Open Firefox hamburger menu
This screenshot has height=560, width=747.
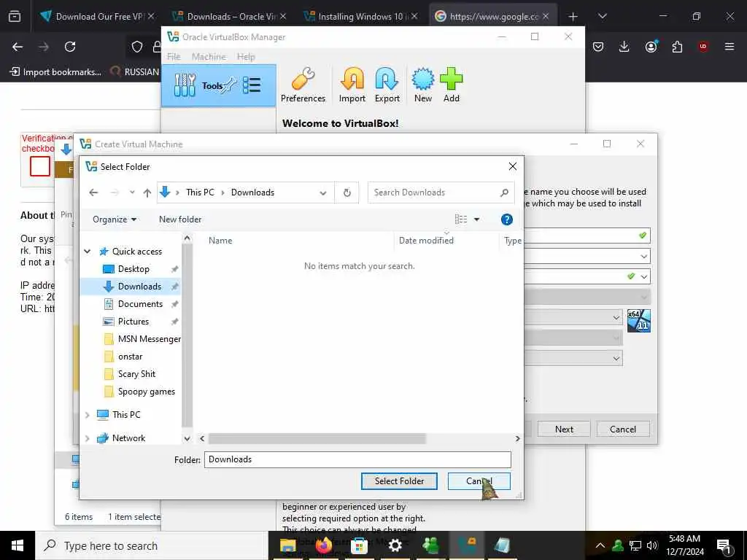(729, 47)
